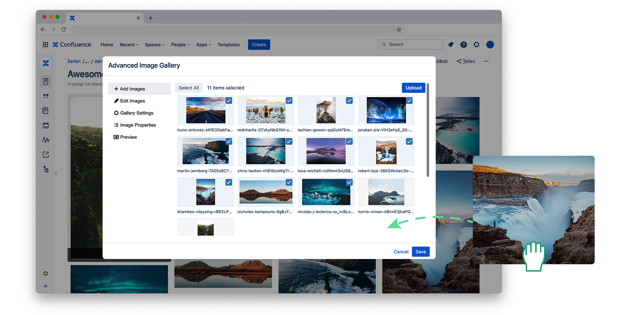Click the notifications bell icon
Image resolution: width=644 pixels, height=315 pixels.
[450, 44]
